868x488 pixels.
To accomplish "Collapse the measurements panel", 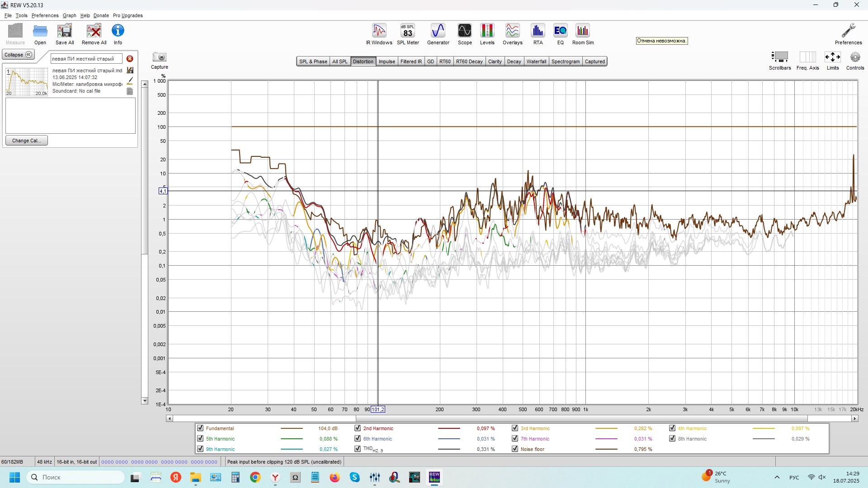I will pyautogui.click(x=18, y=55).
